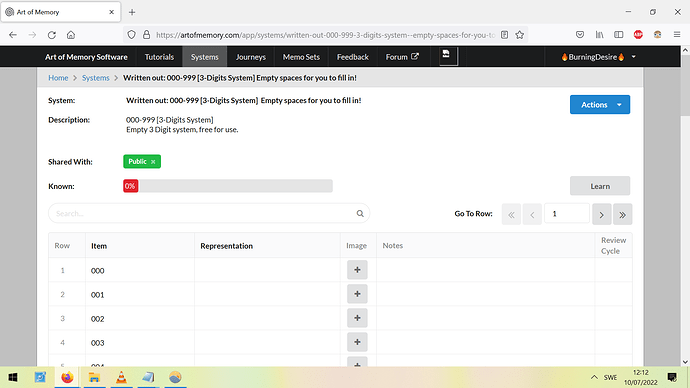690x388 pixels.
Task: Go back to the previous page
Action: pos(13,35)
